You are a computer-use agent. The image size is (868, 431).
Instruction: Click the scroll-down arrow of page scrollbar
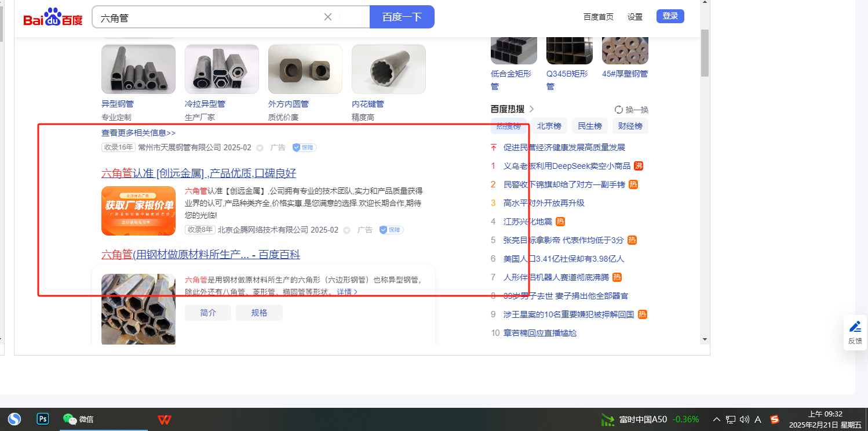(705, 339)
